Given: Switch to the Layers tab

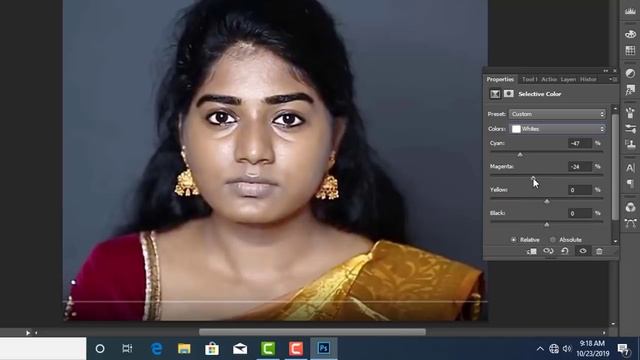Looking at the screenshot, I should (x=568, y=79).
